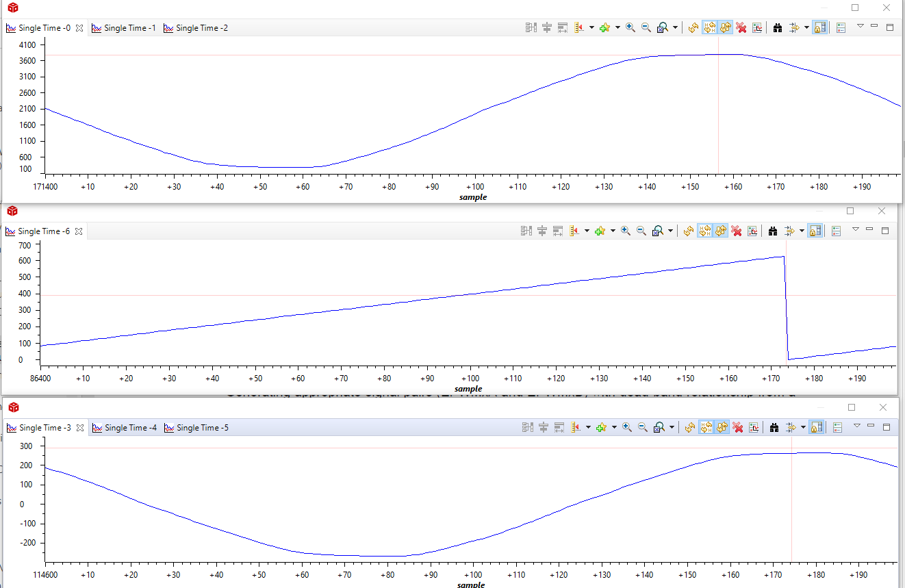This screenshot has width=905, height=588.
Task: Click the red cursor marker in the Single Time -3 graph
Action: tap(792, 505)
